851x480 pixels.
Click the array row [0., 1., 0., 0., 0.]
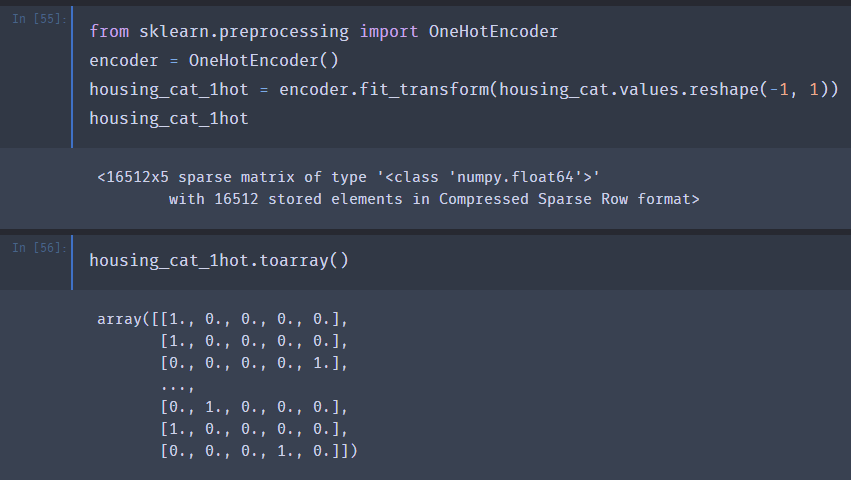click(x=254, y=407)
